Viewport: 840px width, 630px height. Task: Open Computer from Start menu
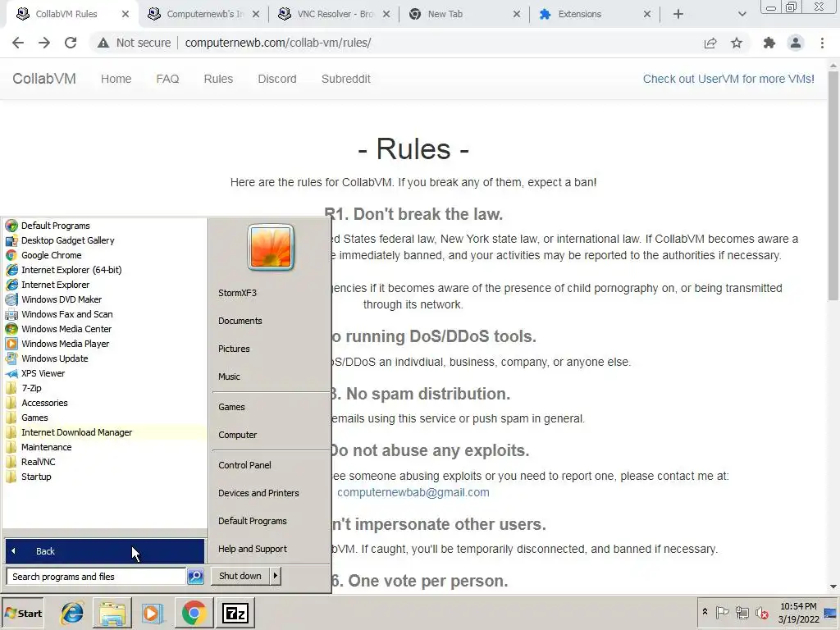point(237,435)
